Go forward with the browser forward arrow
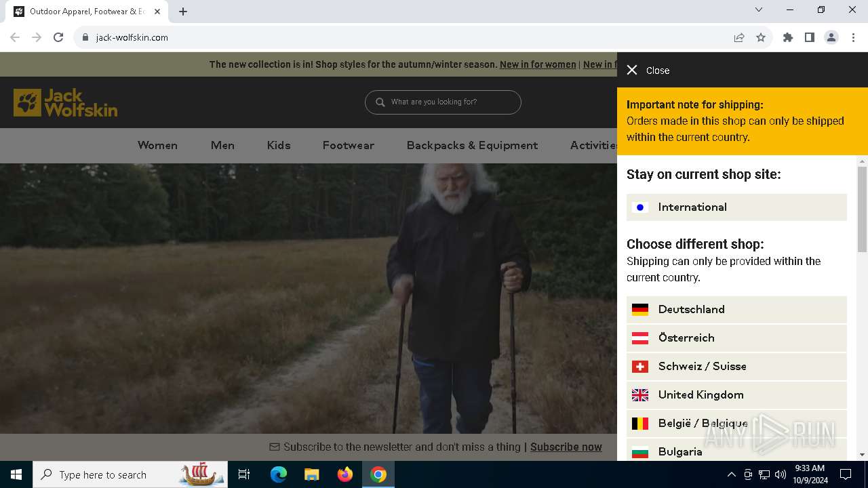The width and height of the screenshot is (868, 488). pyautogui.click(x=37, y=37)
